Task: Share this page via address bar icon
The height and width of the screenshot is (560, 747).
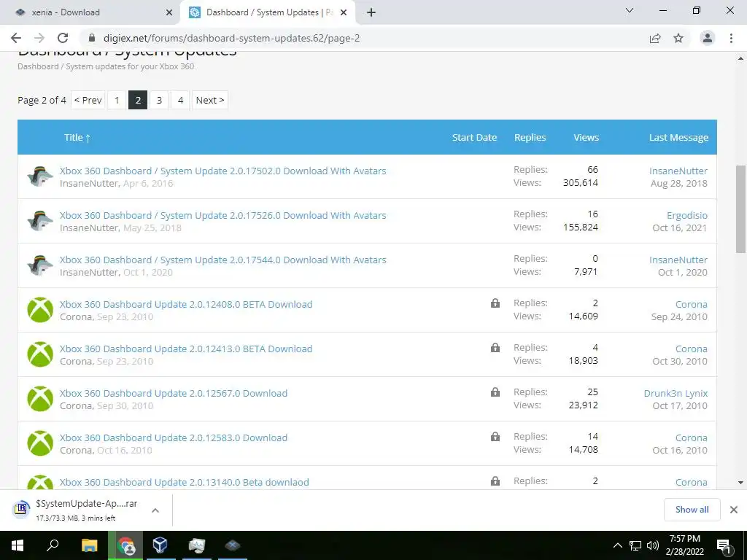Action: [655, 38]
